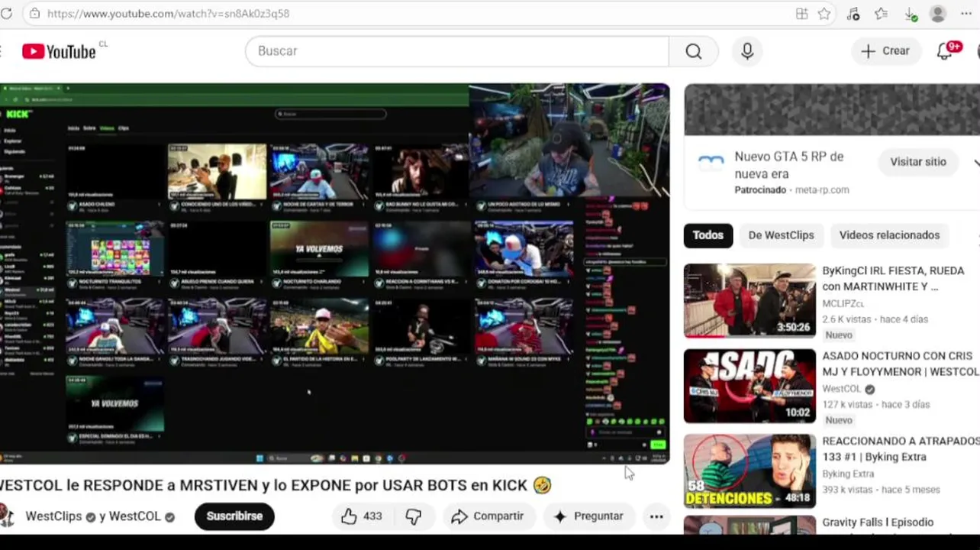Open the browser profile avatar
Viewport: 980px width, 550px height.
click(x=938, y=14)
